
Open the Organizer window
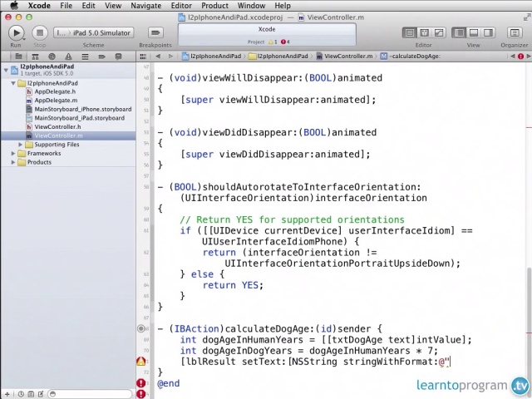[515, 33]
